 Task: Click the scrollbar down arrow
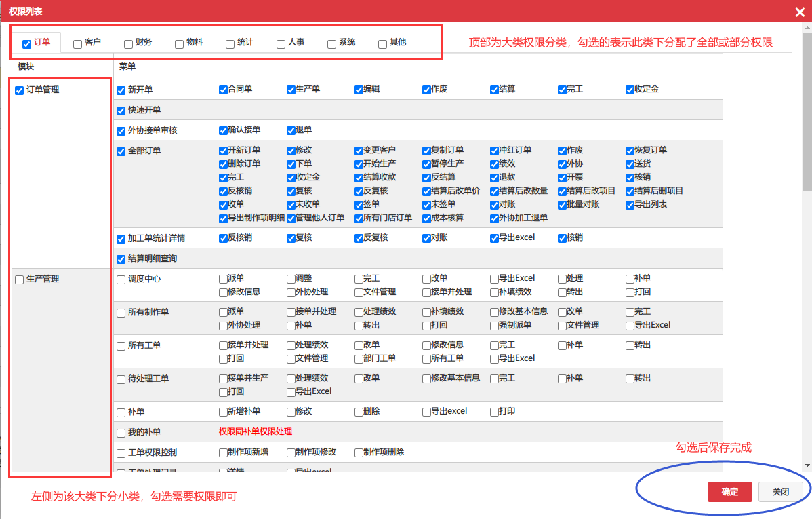point(807,465)
